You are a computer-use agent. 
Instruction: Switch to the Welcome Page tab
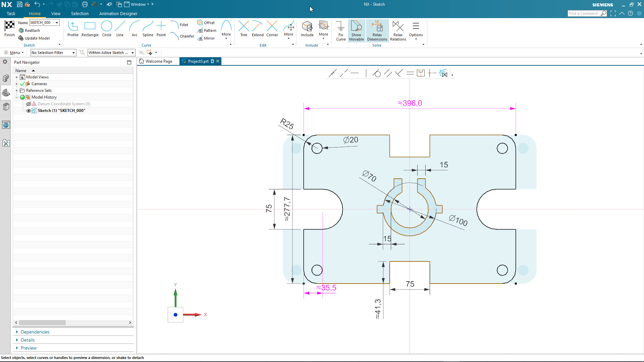click(x=159, y=61)
